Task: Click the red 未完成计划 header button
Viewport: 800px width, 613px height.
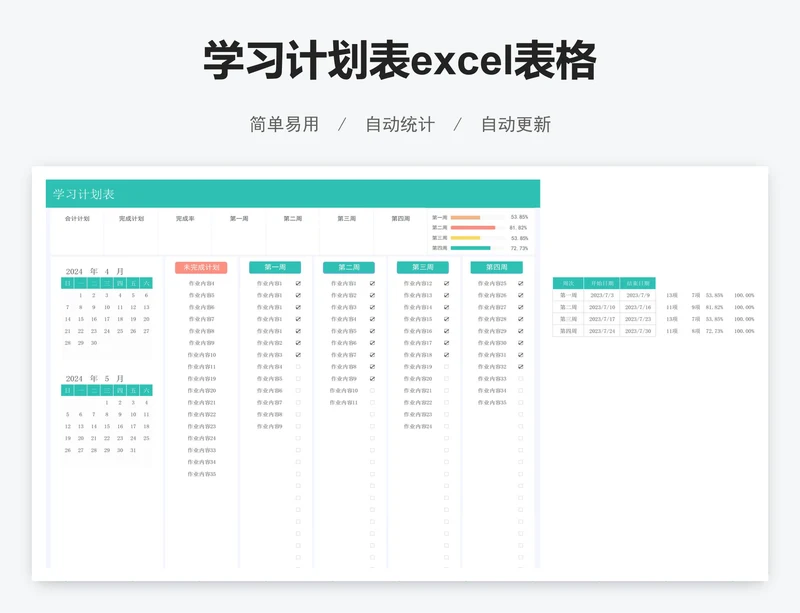Action: click(201, 267)
